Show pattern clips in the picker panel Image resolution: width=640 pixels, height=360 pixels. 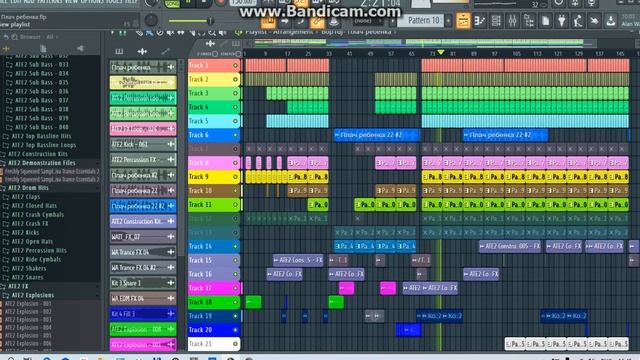(x=119, y=51)
